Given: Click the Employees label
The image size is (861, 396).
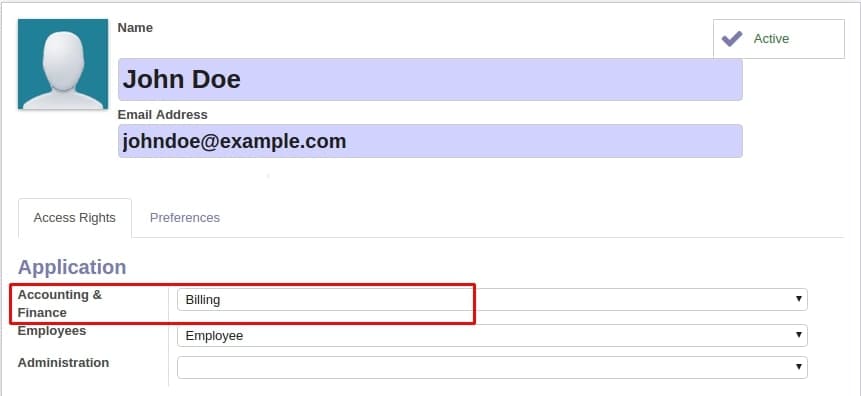Looking at the screenshot, I should [52, 331].
